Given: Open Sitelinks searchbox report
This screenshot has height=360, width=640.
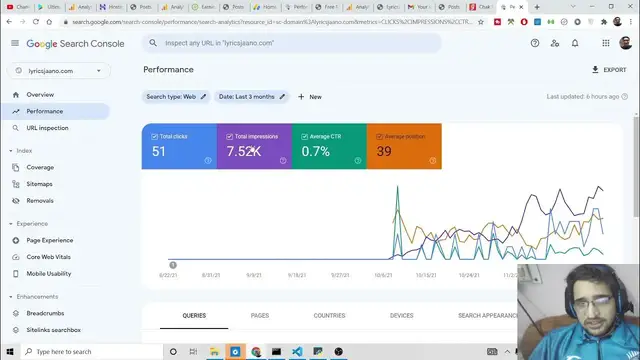Looking at the screenshot, I should tap(53, 330).
